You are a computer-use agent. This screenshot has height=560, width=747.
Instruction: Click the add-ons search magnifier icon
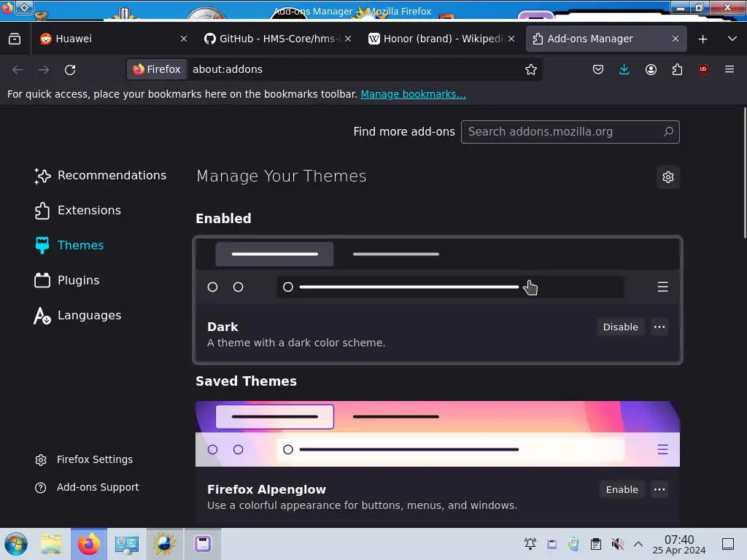(x=668, y=132)
